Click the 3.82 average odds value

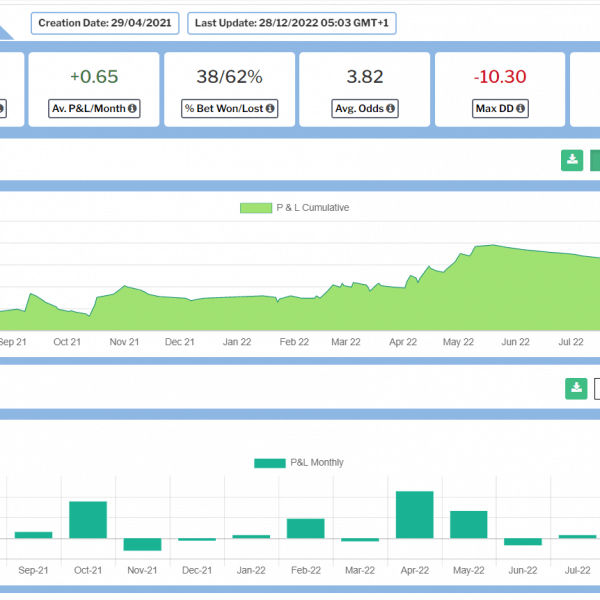(x=365, y=77)
